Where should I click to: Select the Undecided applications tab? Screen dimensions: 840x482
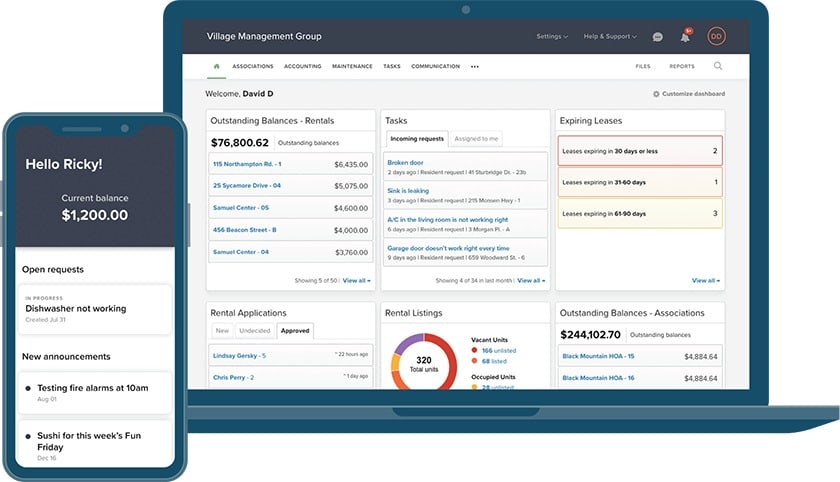coord(254,331)
